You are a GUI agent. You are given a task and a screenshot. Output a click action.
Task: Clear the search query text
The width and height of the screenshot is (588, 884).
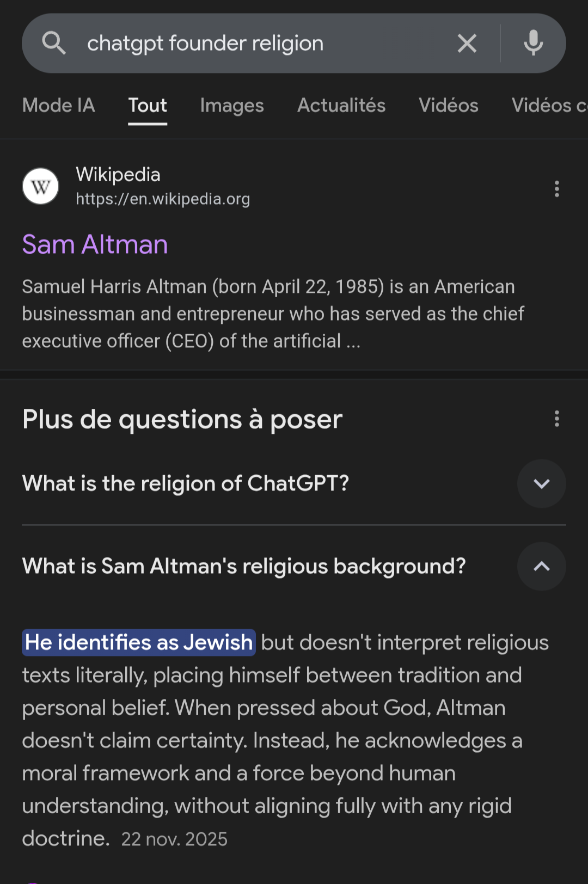[x=467, y=43]
